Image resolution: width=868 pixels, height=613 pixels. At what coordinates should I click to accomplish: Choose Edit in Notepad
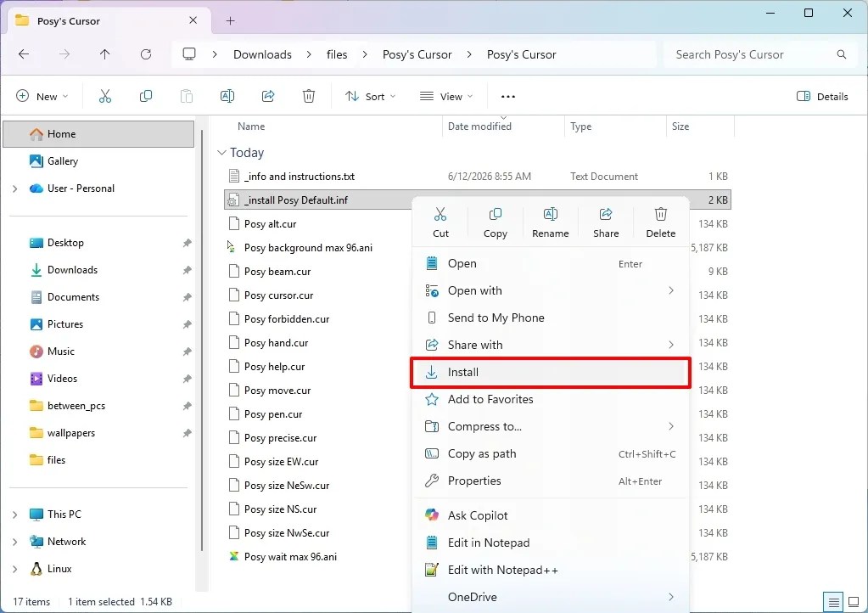551,543
